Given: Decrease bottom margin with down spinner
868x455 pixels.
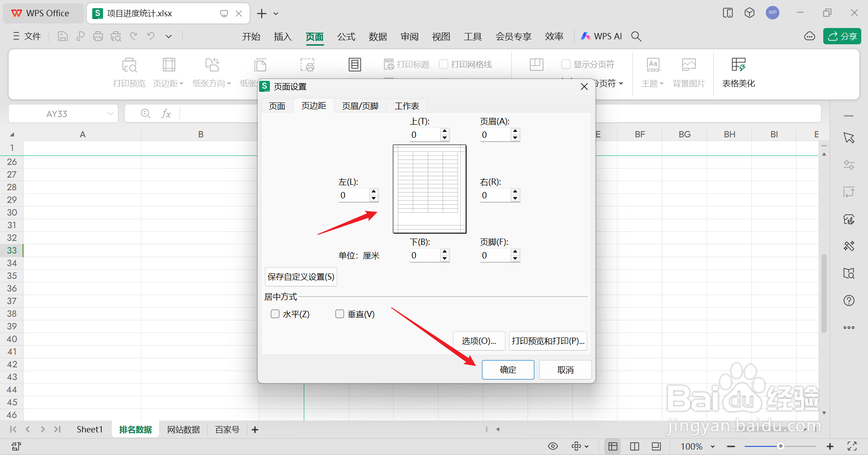Looking at the screenshot, I should coord(445,258).
